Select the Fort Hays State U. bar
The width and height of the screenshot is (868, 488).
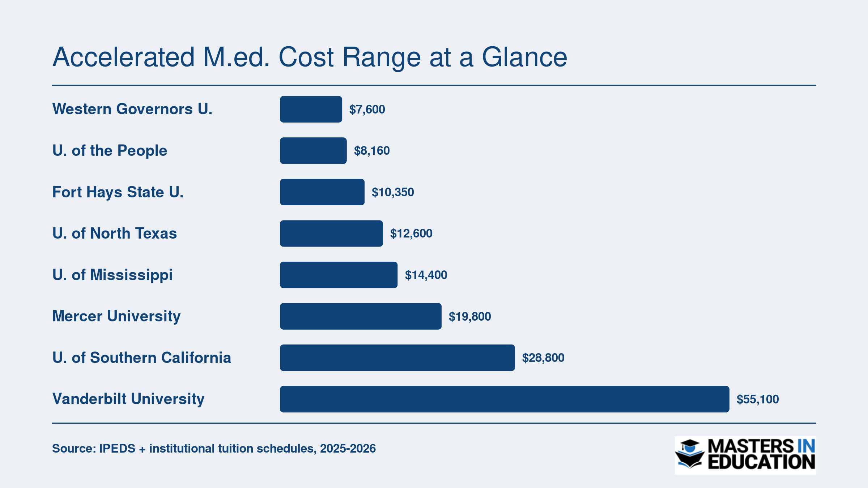[x=322, y=192]
